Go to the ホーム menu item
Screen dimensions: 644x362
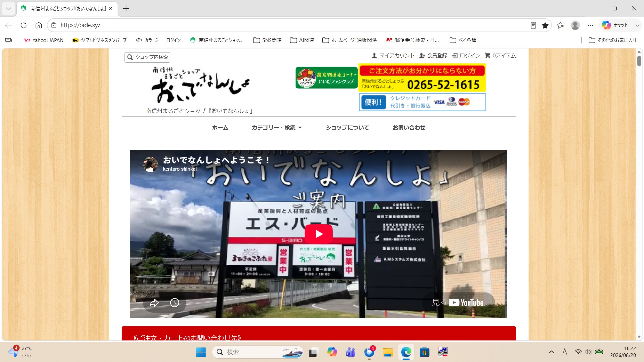point(220,128)
